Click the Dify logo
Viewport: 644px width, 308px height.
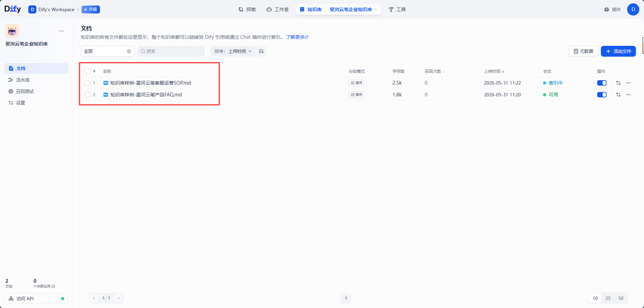[12, 9]
